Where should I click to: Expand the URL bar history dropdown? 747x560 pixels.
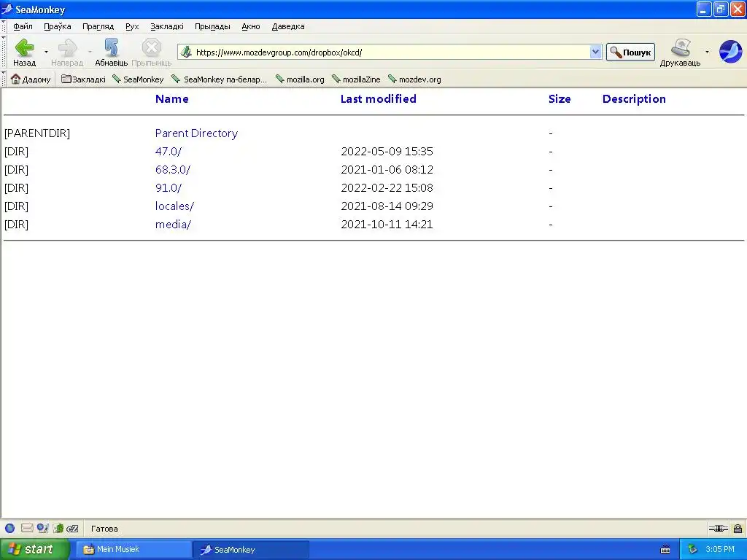[x=595, y=52]
